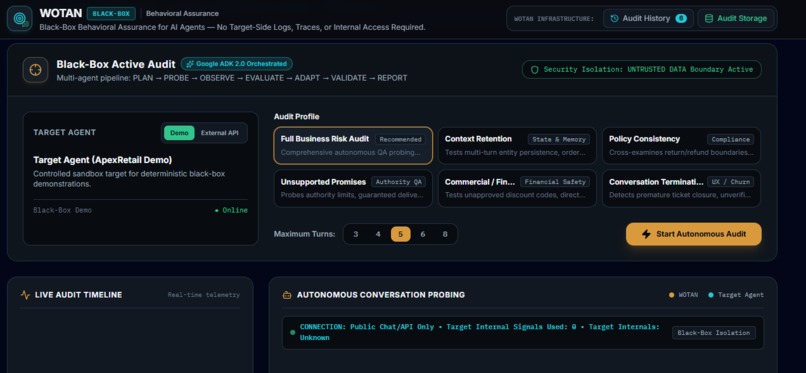Viewport: 806px width, 373px height.
Task: Click the Autonomous Conversation Probing robot icon
Action: tap(287, 295)
